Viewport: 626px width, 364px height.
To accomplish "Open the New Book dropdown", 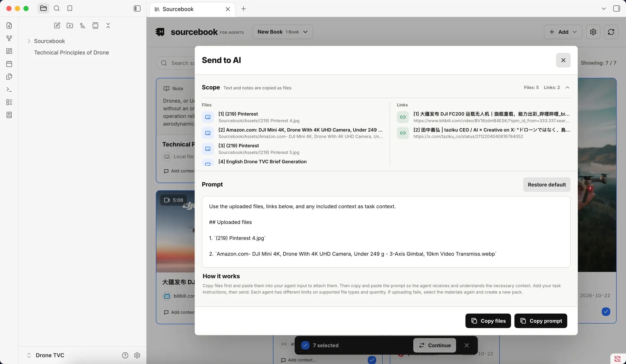I will (x=282, y=32).
